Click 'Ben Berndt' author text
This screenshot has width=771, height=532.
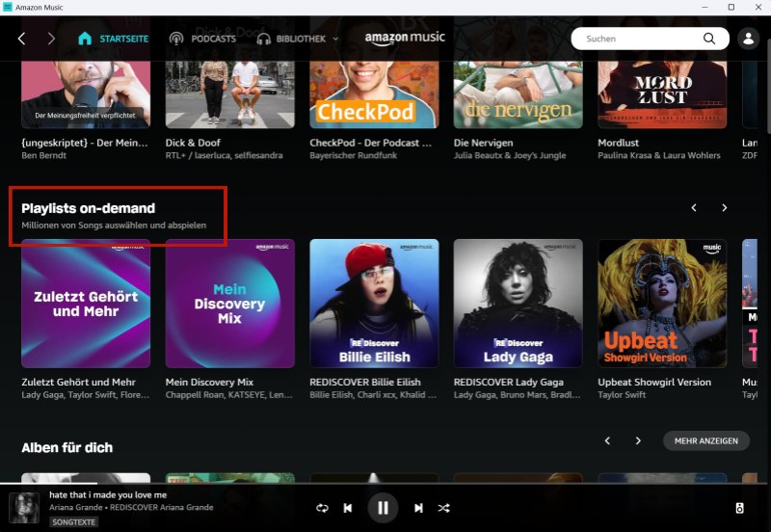(43, 155)
